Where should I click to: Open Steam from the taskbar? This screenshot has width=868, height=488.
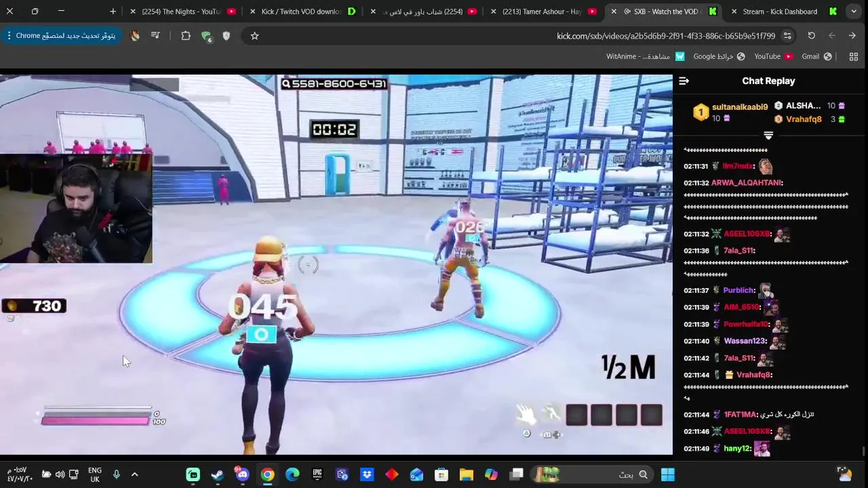(218, 474)
